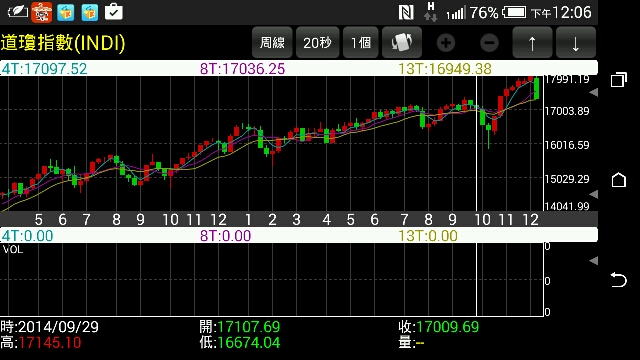Tap the NFC status bar icon
Image resolution: width=640 pixels, height=360 pixels.
click(x=406, y=13)
